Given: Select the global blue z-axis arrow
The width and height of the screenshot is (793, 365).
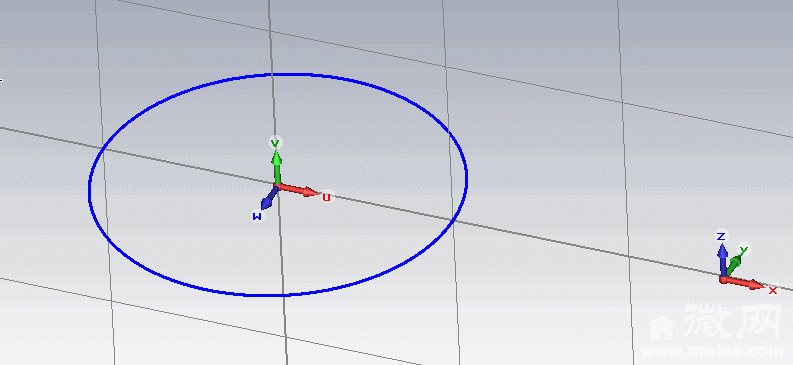Looking at the screenshot, I should point(723,260).
